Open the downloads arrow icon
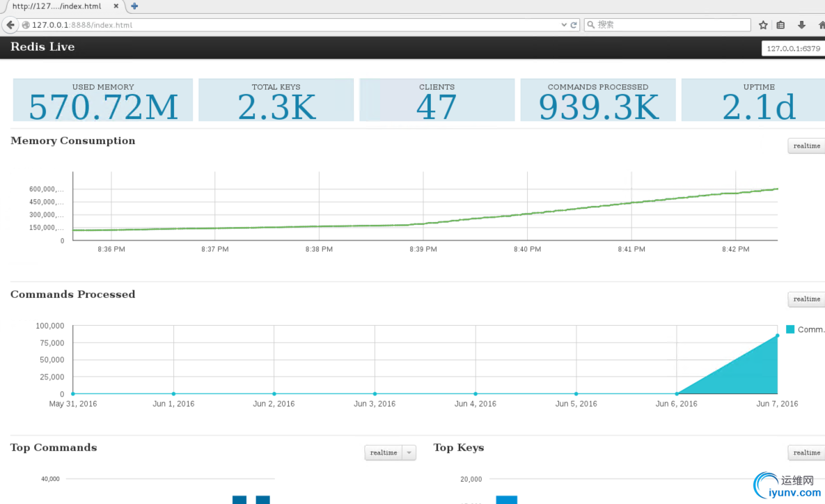This screenshot has height=504, width=825. pyautogui.click(x=801, y=25)
